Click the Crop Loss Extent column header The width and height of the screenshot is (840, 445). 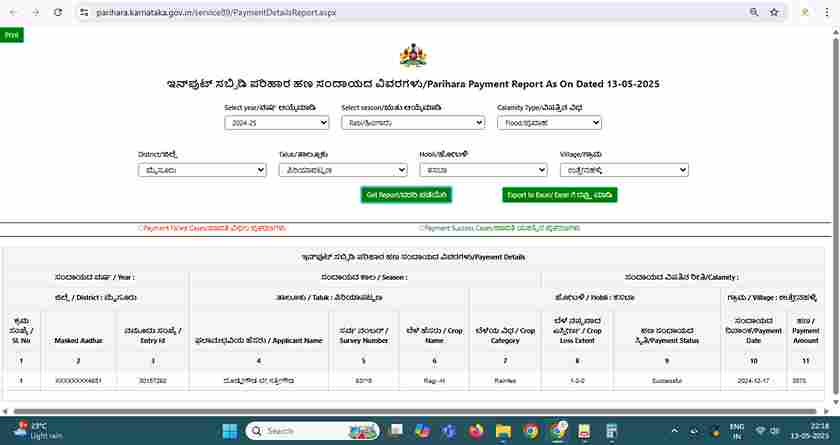(577, 330)
